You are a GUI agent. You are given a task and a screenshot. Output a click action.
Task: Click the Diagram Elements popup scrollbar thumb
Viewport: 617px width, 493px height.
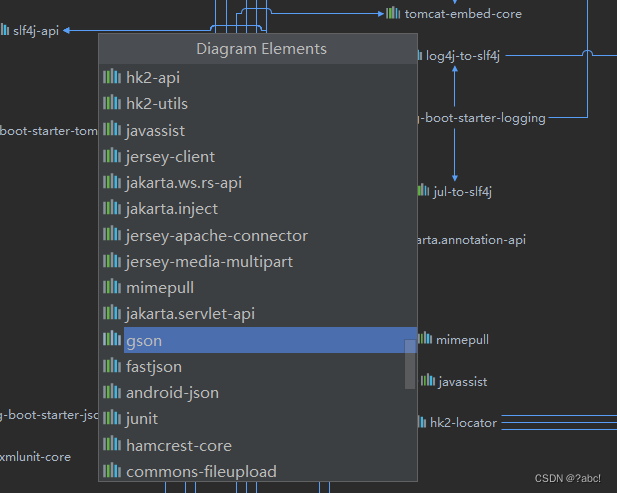[x=410, y=364]
